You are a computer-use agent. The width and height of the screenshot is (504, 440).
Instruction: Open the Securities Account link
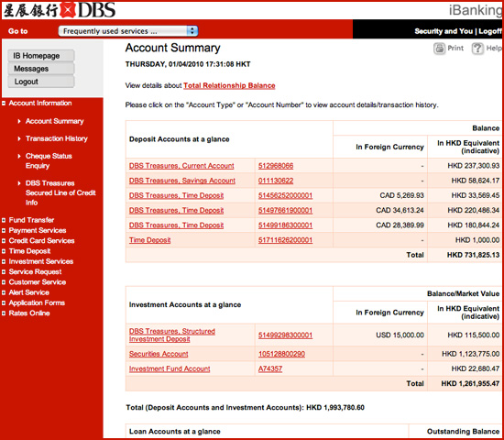tap(159, 354)
